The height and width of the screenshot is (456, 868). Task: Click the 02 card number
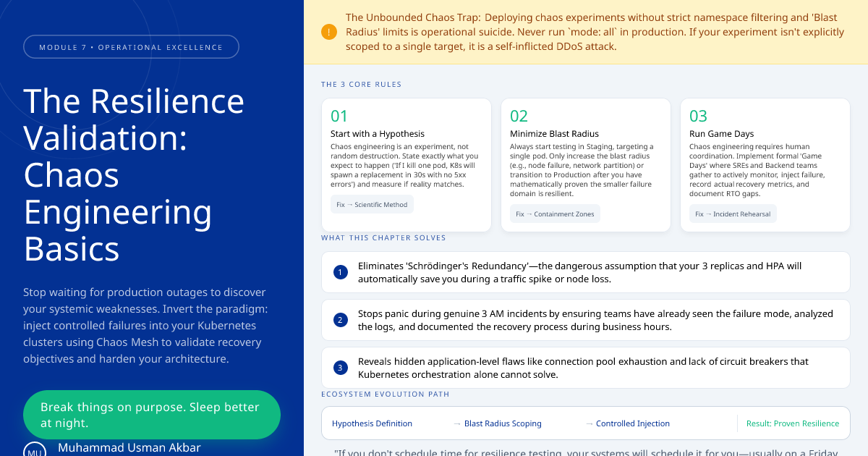[x=519, y=116]
